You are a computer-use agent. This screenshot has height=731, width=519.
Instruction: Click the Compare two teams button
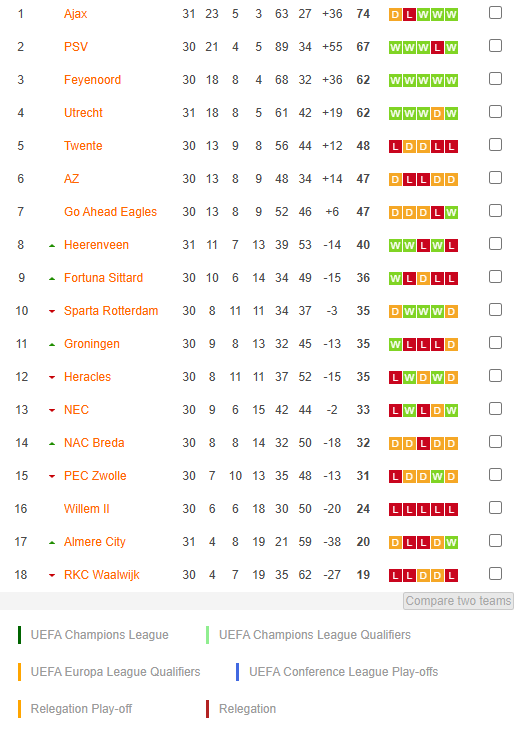click(x=458, y=601)
